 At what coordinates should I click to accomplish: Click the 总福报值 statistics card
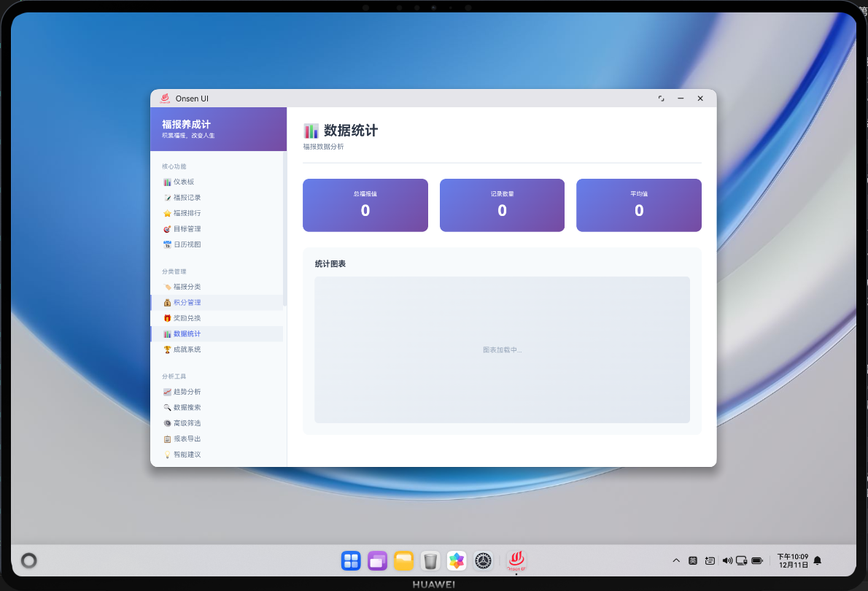365,205
